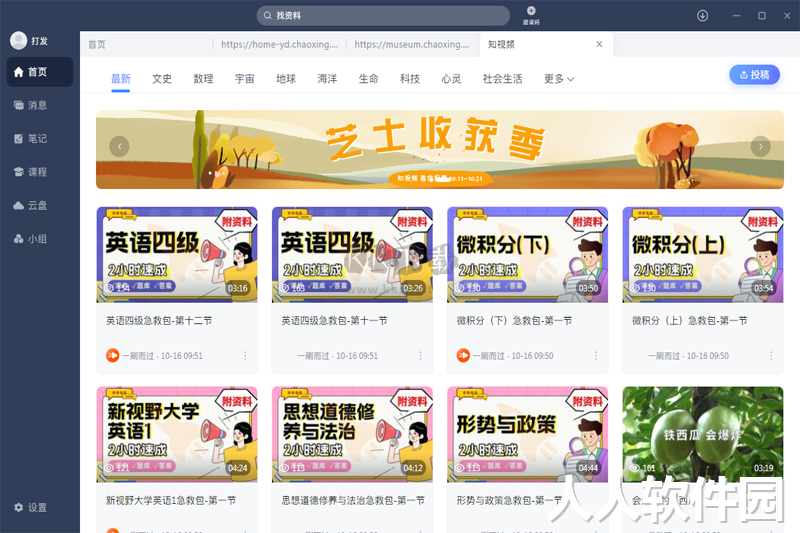Open the 首页 home sidebar item
This screenshot has width=800, height=533.
pyautogui.click(x=40, y=72)
